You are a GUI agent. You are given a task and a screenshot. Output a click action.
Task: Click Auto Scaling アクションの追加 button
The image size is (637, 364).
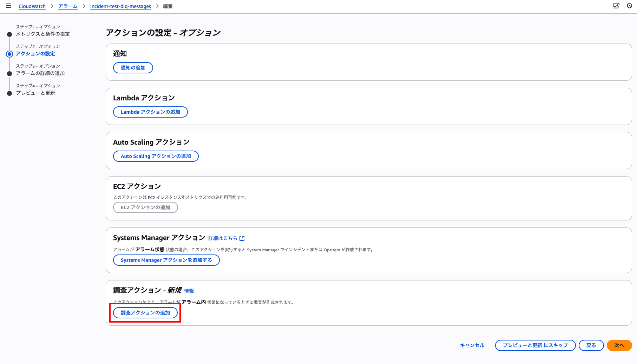[x=156, y=156]
